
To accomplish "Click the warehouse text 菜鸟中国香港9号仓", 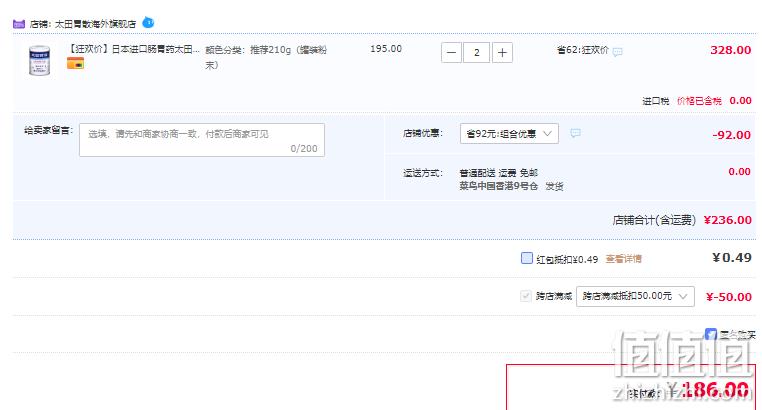I will [x=498, y=186].
